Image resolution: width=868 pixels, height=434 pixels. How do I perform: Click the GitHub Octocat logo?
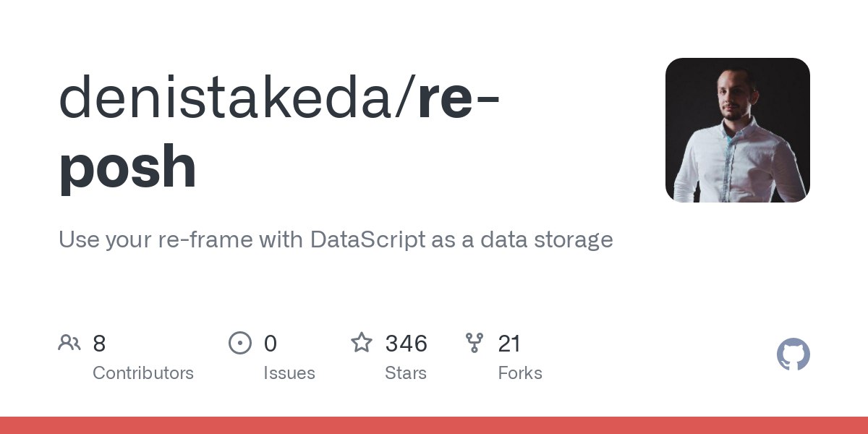793,355
